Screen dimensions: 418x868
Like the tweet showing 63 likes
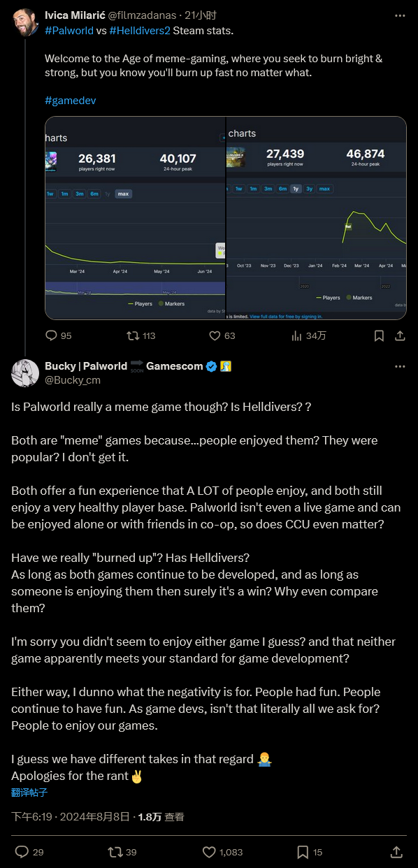[x=222, y=335]
